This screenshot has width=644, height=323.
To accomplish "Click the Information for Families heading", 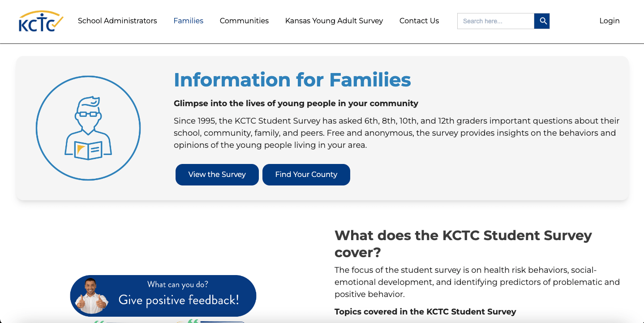I will pos(292,80).
